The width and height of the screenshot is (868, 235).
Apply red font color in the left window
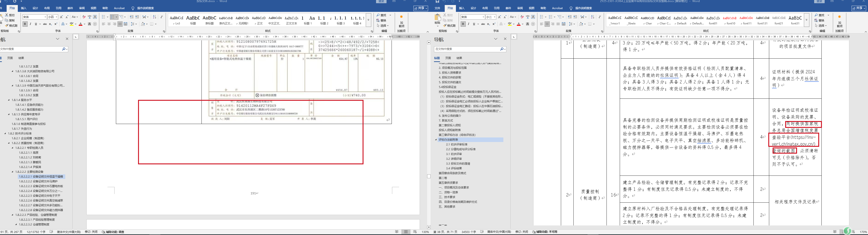[80, 24]
